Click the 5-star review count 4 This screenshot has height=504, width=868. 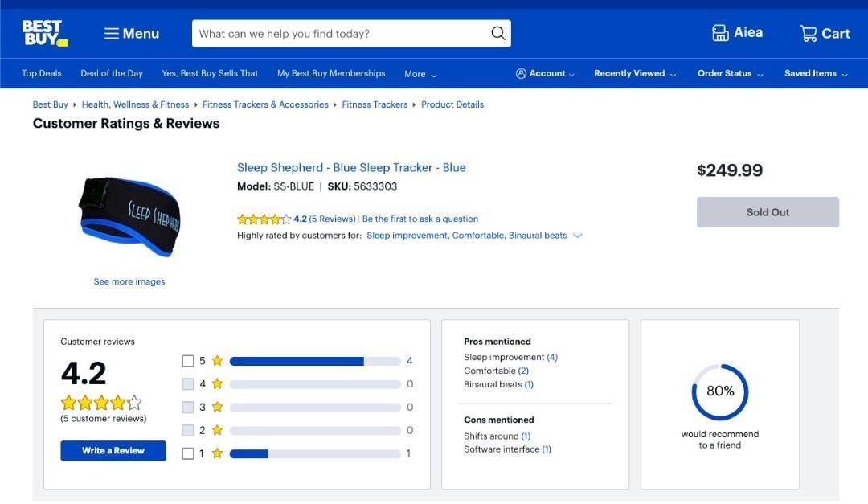point(410,361)
